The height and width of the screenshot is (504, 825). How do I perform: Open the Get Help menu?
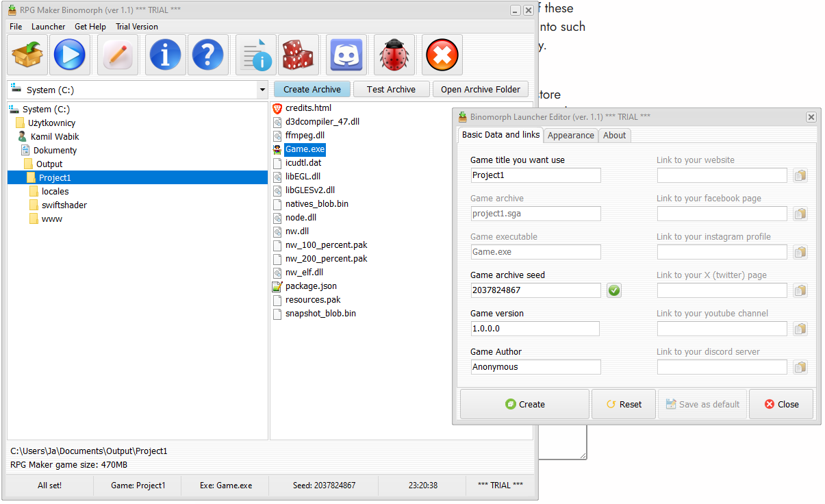(x=90, y=27)
